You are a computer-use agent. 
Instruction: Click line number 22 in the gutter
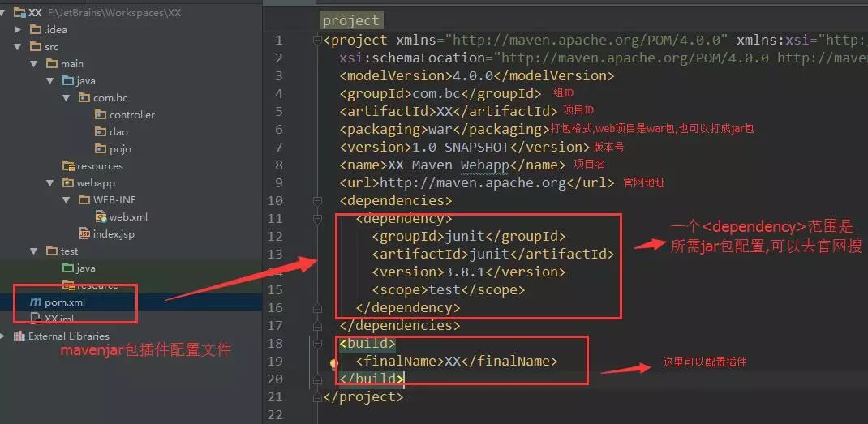click(275, 414)
